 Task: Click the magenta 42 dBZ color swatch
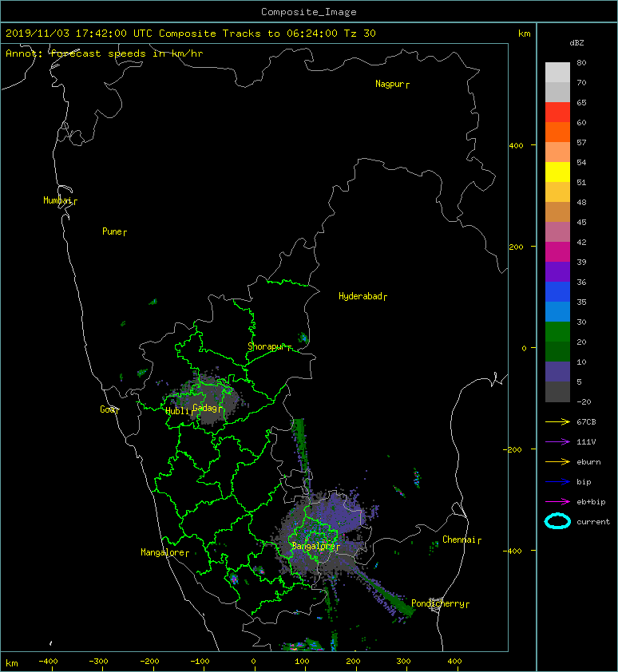pyautogui.click(x=557, y=252)
